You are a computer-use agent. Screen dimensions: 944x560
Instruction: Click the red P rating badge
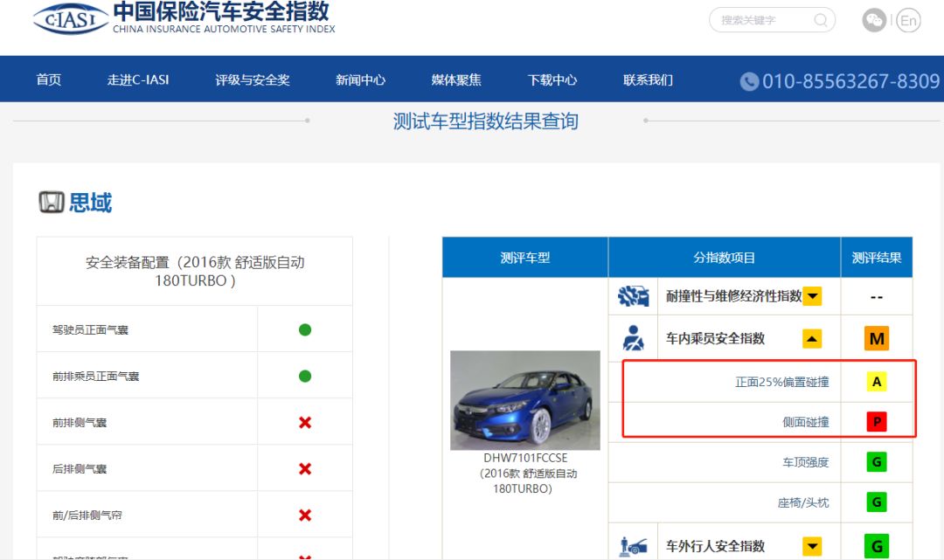click(877, 422)
